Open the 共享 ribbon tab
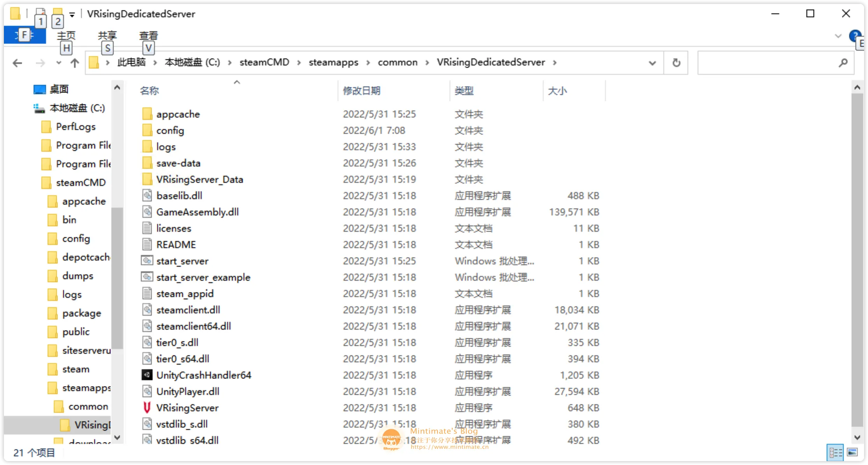The height and width of the screenshot is (465, 868). pos(107,36)
